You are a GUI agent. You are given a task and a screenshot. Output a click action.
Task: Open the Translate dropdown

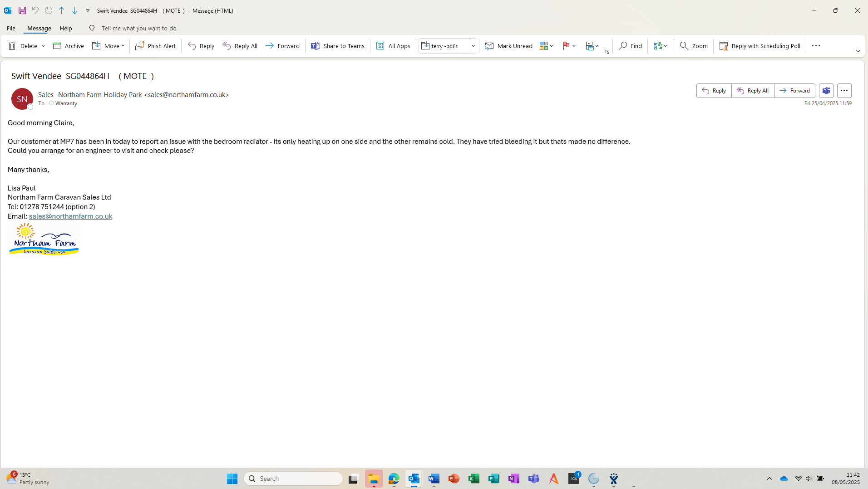point(661,46)
